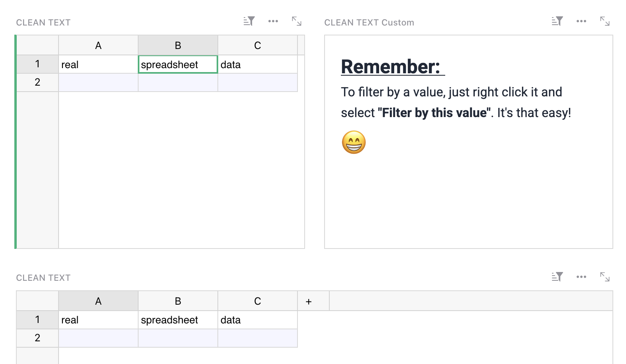Open the three-dot menu on the top CLEAN TEXT table

[273, 21]
